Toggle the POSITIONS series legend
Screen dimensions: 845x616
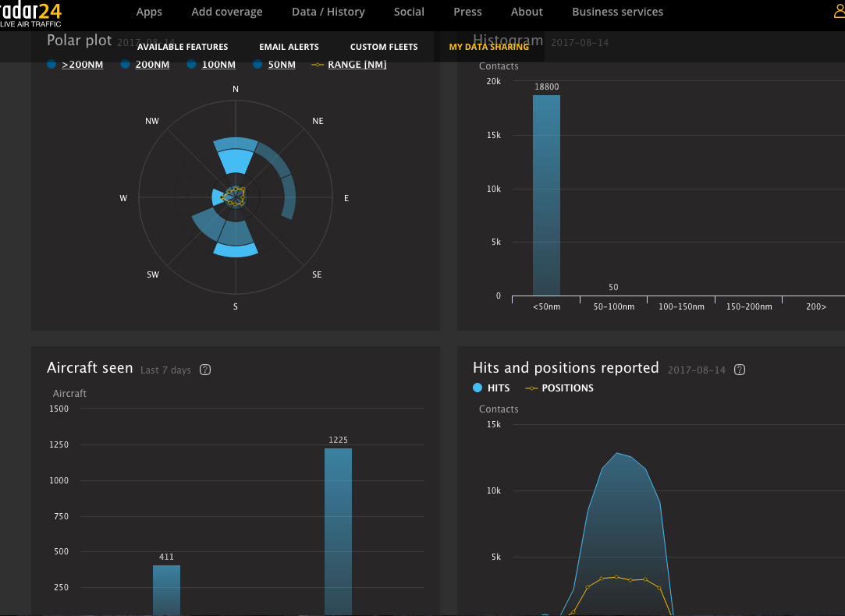(560, 388)
